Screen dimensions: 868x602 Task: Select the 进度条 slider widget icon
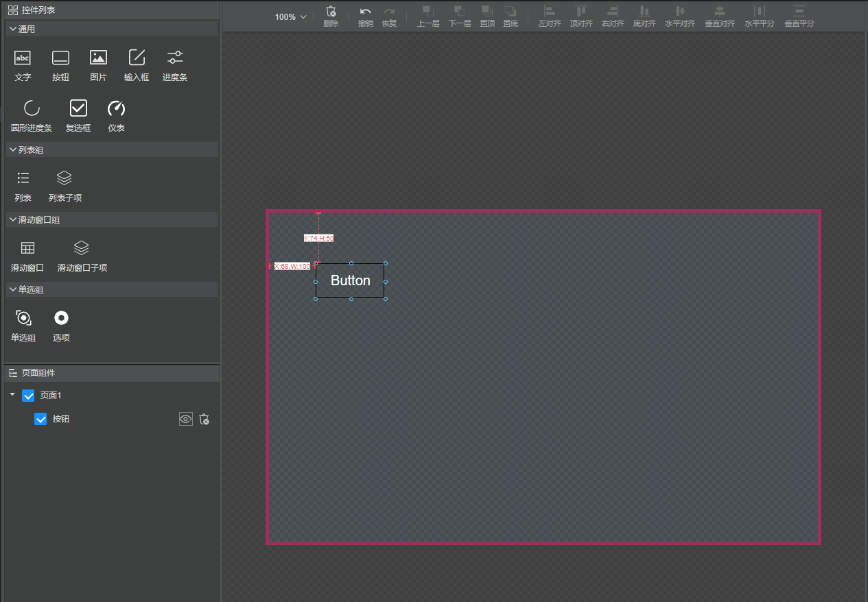tap(175, 58)
